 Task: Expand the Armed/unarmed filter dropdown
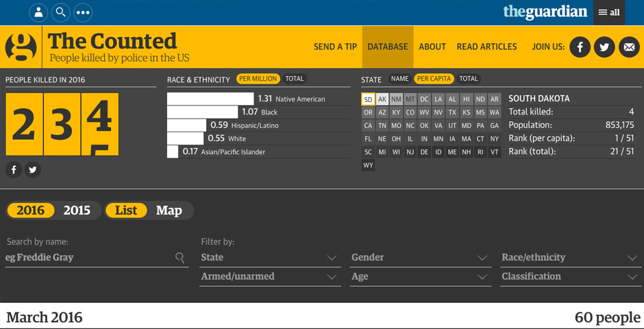coord(270,277)
